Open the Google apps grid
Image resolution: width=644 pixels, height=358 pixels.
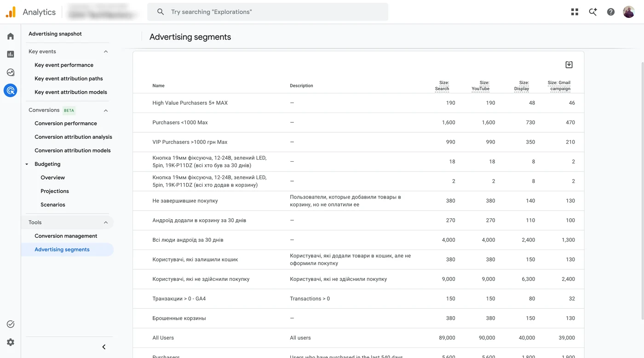point(575,12)
